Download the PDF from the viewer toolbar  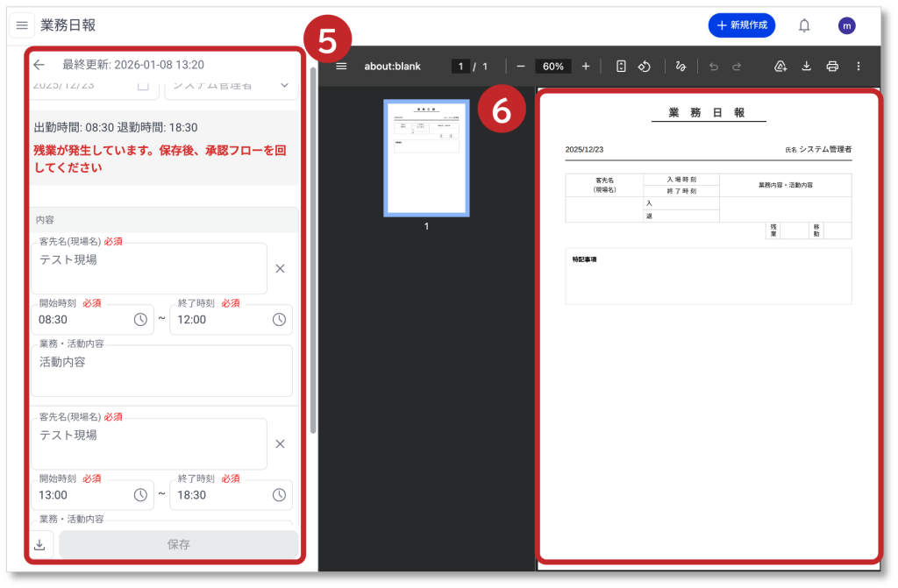coord(806,67)
